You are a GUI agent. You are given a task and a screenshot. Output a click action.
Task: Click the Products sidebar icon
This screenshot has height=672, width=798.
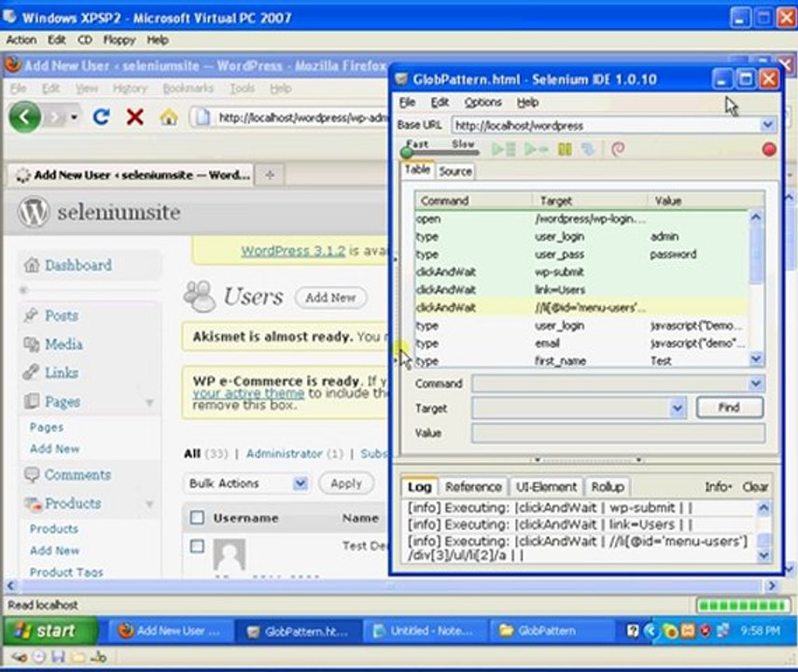pyautogui.click(x=33, y=503)
